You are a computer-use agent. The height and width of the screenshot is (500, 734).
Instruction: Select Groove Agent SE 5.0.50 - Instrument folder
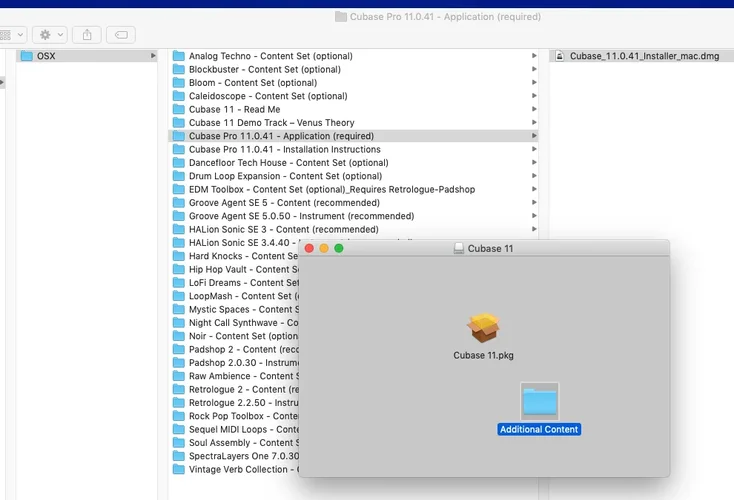[353, 216]
